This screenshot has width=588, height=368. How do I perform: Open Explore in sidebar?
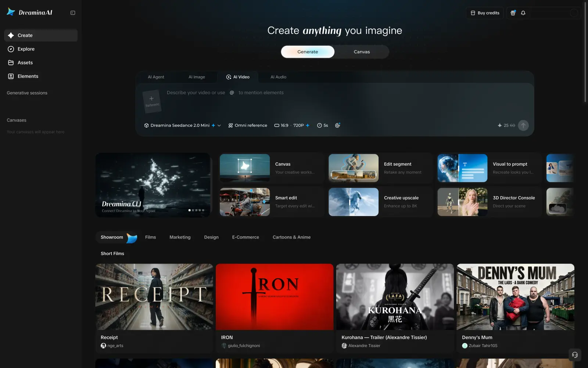point(41,49)
